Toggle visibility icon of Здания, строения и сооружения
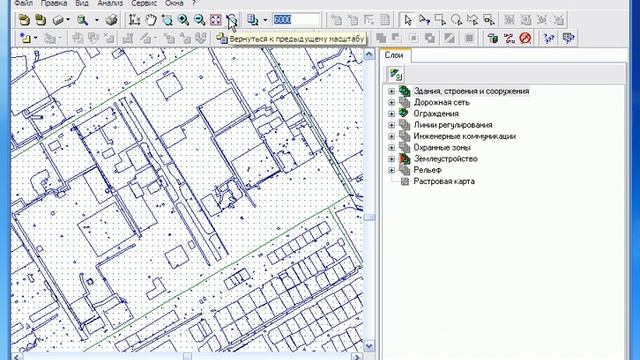 pos(404,91)
